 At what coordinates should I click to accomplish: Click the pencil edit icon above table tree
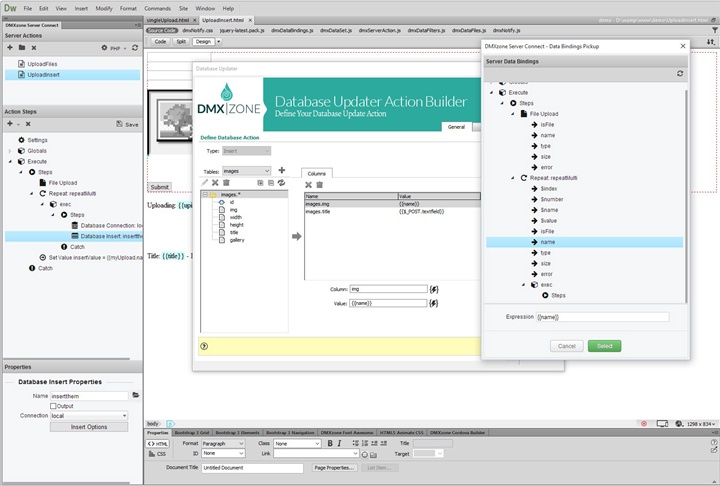pyautogui.click(x=204, y=183)
